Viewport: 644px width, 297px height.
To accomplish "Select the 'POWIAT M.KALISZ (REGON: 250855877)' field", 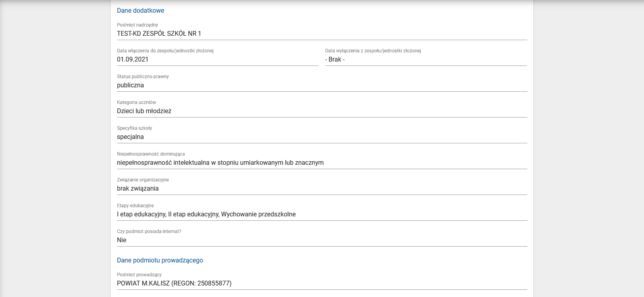I will tap(174, 283).
